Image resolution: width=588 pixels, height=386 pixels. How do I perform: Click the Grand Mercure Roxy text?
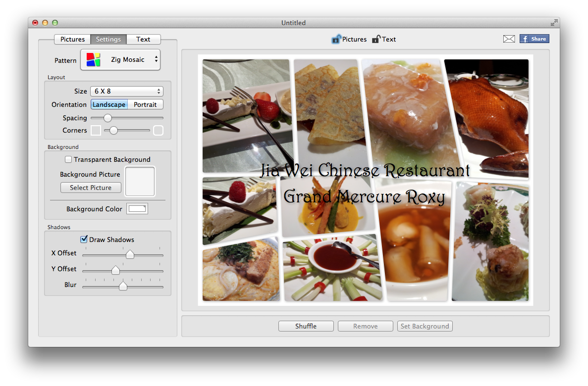364,197
